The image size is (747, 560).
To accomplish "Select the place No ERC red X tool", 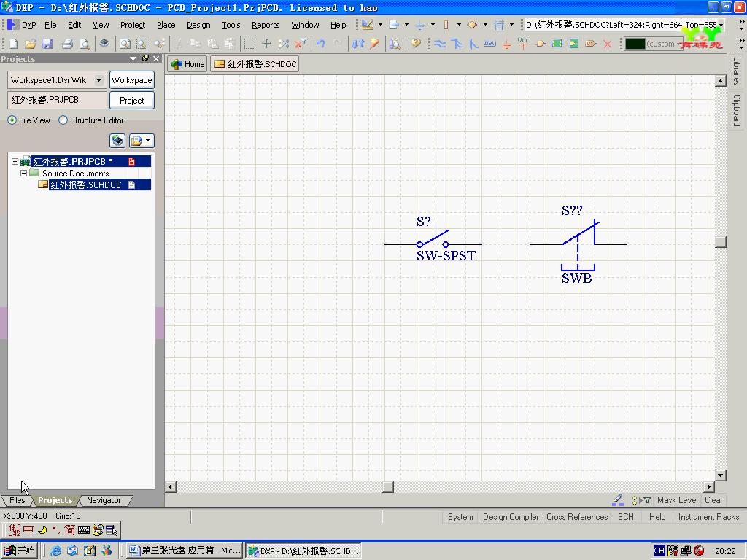I will point(608,44).
